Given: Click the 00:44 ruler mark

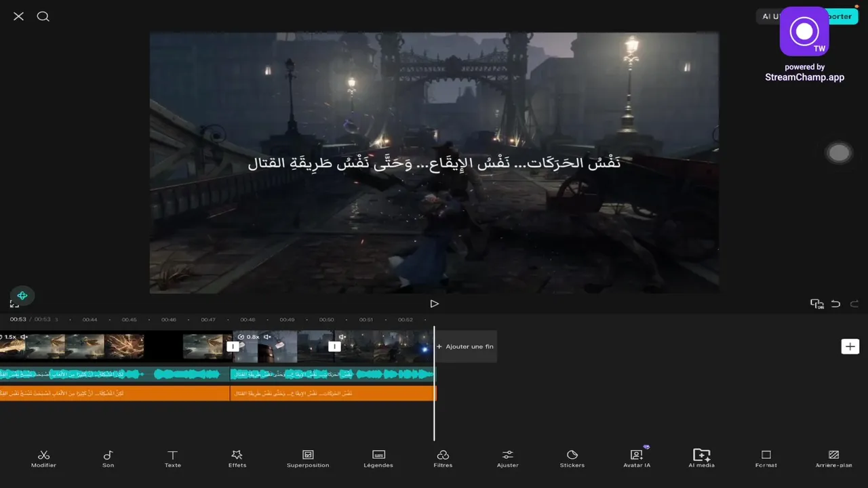Looking at the screenshot, I should 90,319.
